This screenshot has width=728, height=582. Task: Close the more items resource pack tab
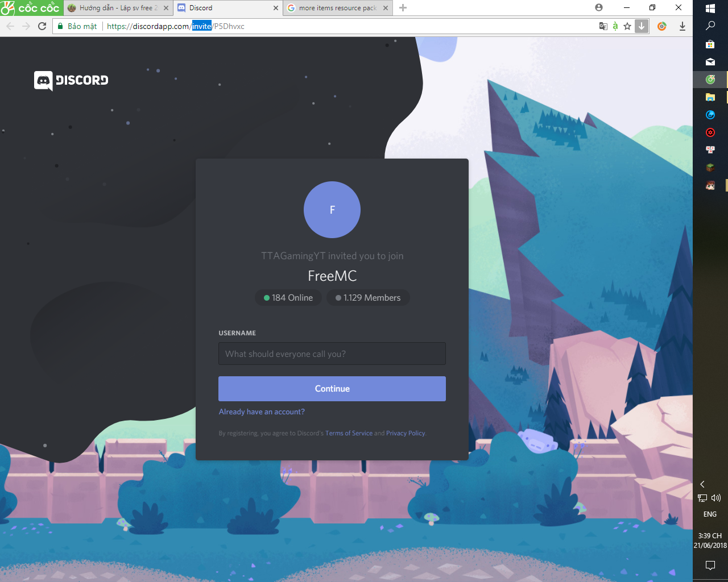point(386,8)
